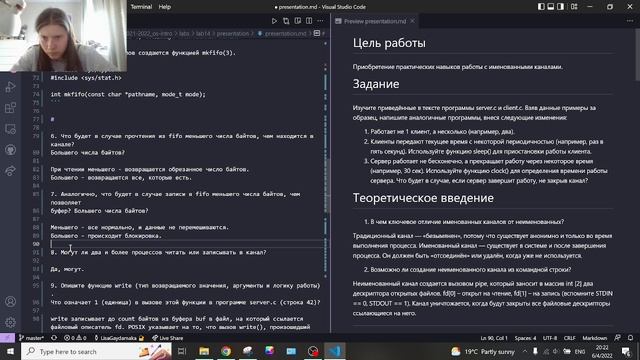Click the master* branch in status bar

tap(31, 338)
